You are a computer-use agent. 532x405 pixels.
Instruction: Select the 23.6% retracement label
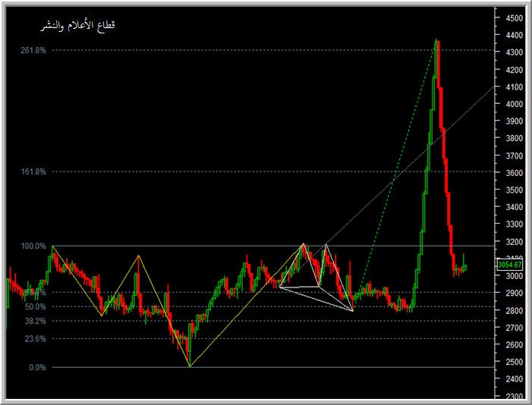click(x=36, y=340)
